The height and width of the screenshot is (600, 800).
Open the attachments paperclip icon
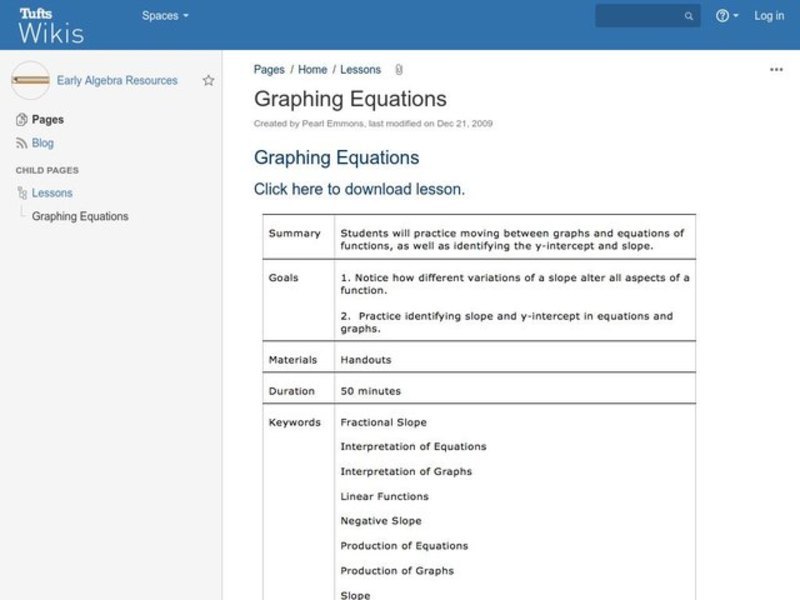point(396,69)
